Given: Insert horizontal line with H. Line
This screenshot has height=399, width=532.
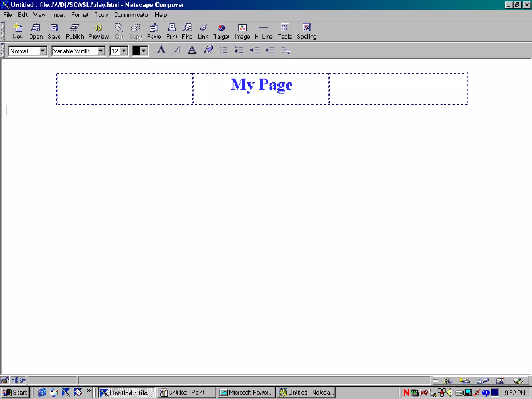Looking at the screenshot, I should point(263,31).
